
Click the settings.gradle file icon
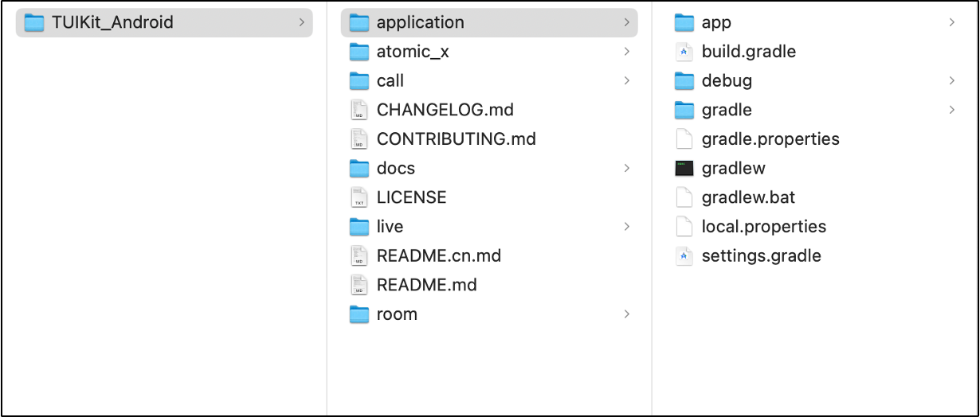(684, 255)
